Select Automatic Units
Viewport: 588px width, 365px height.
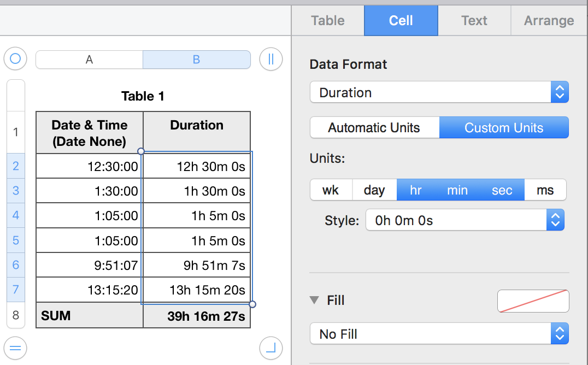coord(374,128)
